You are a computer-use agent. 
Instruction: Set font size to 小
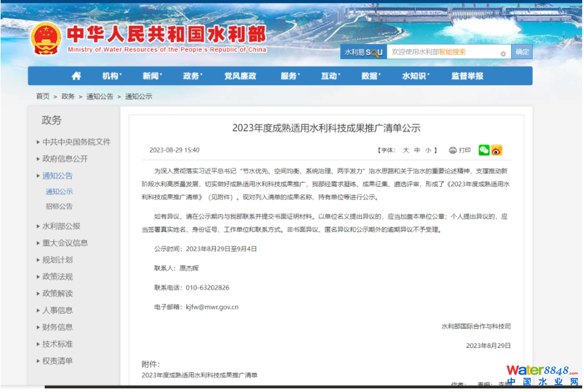(x=428, y=150)
